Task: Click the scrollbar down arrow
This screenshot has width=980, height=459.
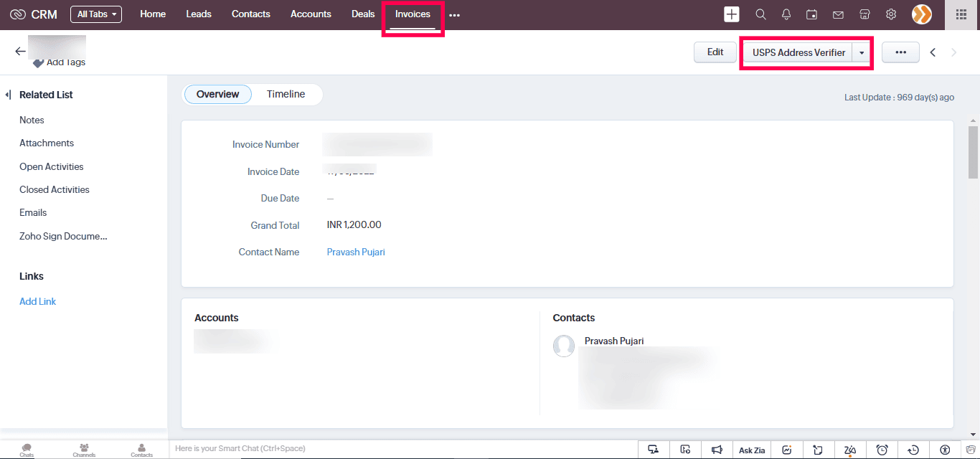Action: coord(974,434)
